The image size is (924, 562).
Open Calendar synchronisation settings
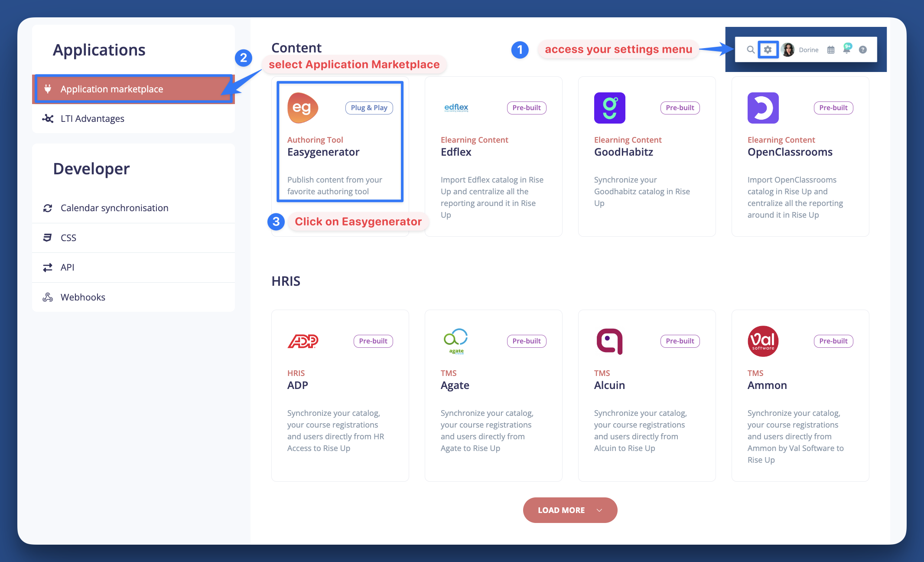pos(133,208)
